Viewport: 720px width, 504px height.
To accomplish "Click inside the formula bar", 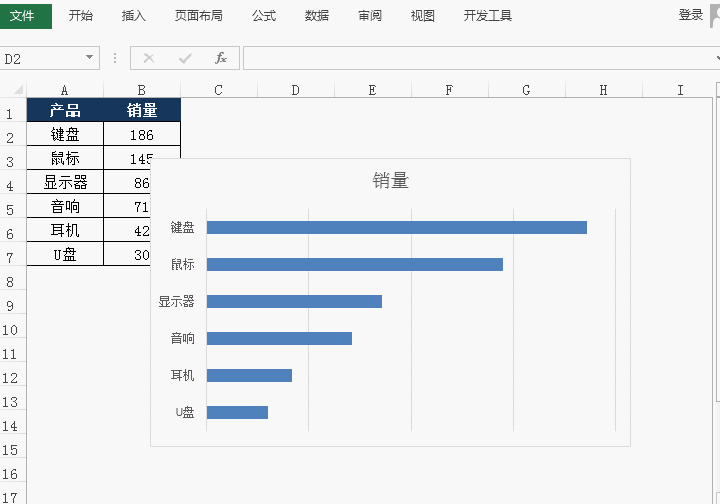I will (480, 58).
